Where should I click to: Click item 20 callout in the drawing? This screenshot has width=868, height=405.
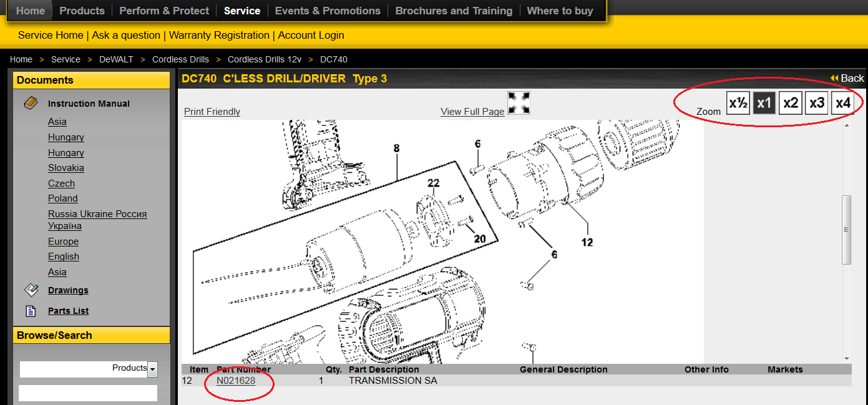tap(479, 238)
